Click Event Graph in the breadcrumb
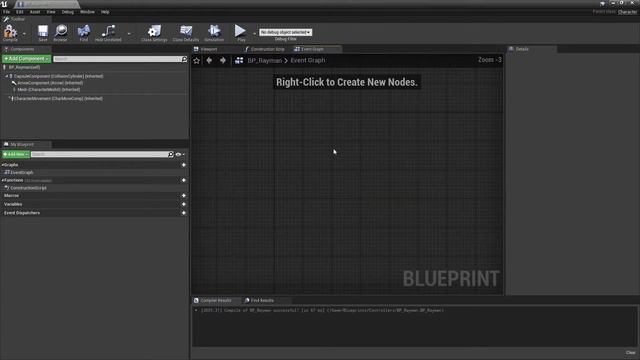Viewport: 640px width, 360px height. click(308, 60)
